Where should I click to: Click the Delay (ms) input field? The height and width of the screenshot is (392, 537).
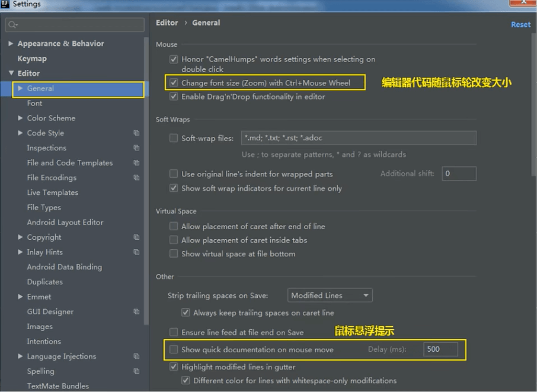pos(440,349)
